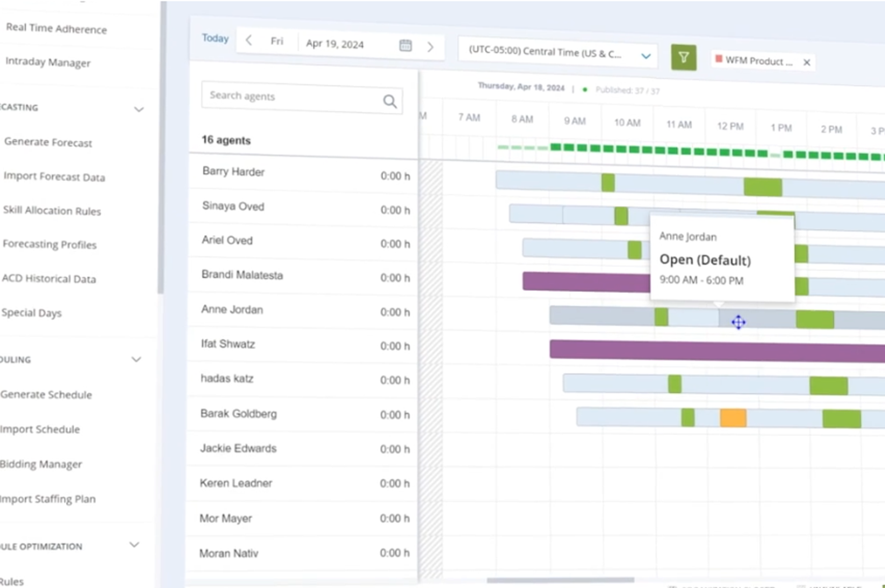Click the orange activity block on Barak Goldberg
The width and height of the screenshot is (885, 588).
coord(733,418)
